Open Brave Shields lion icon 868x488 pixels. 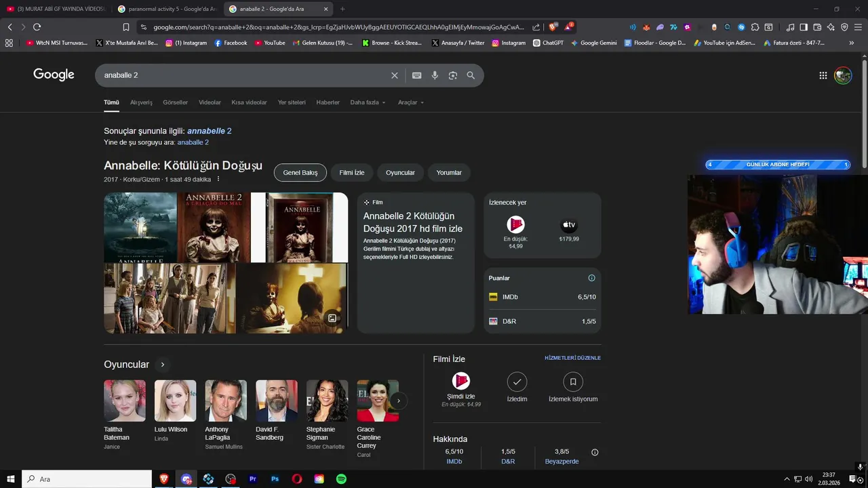point(553,27)
